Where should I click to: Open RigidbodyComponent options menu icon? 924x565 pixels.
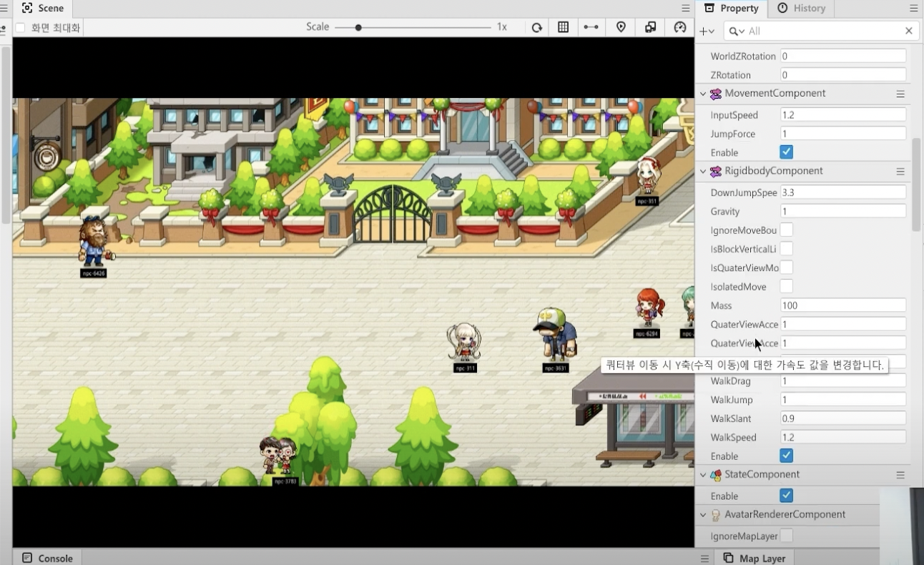pyautogui.click(x=900, y=172)
